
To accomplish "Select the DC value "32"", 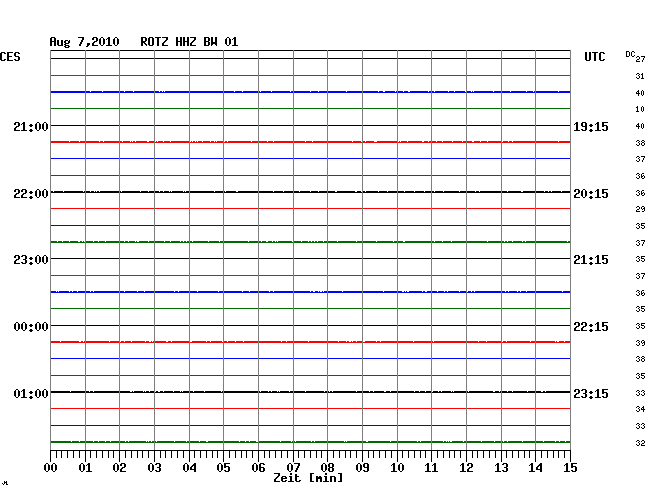I will (640, 443).
